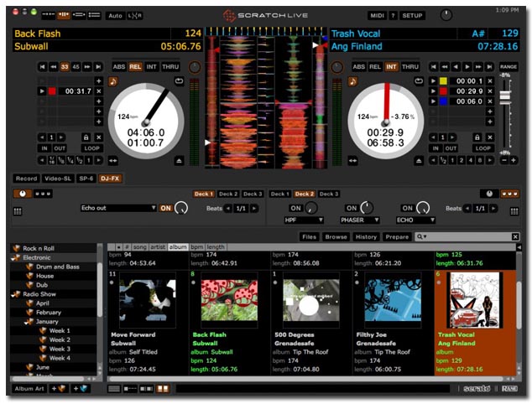Screen dimensions: 532x404
Task: Delete the 00:31.7 cue on left deck
Action: tap(99, 91)
